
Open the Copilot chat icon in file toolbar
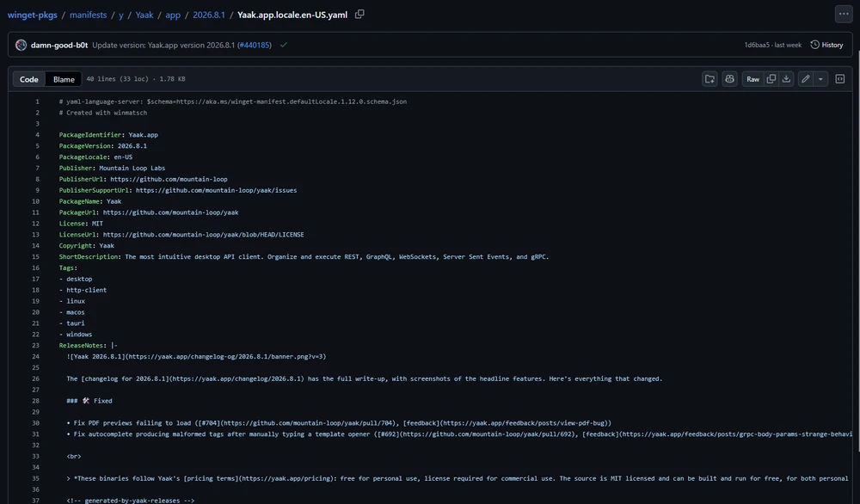coord(729,79)
